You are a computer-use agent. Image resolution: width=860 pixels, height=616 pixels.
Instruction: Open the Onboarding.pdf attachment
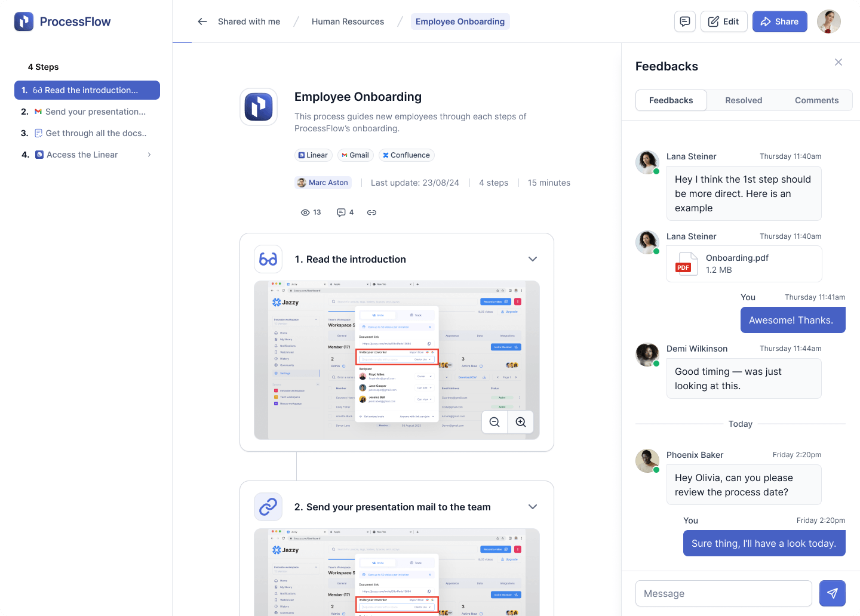coord(744,264)
